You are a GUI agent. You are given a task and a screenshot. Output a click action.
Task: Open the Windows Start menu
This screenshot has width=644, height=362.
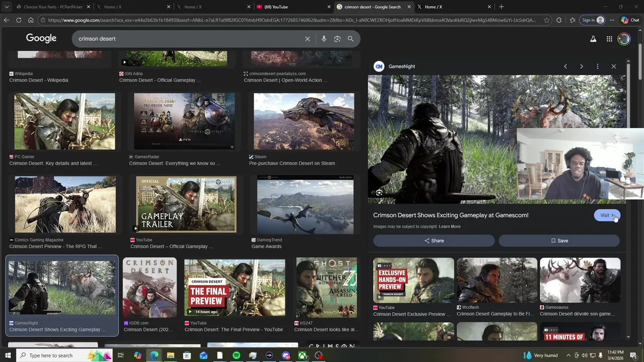tap(8, 355)
